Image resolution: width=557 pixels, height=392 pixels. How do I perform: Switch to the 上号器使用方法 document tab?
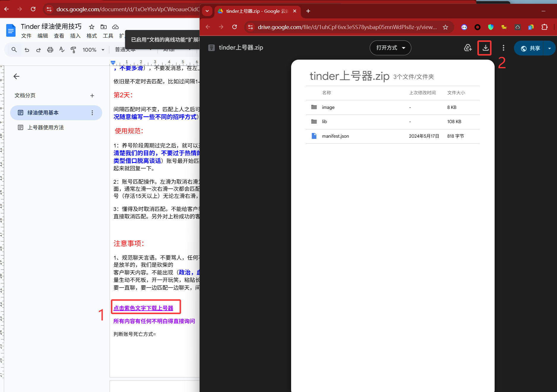[x=45, y=128]
